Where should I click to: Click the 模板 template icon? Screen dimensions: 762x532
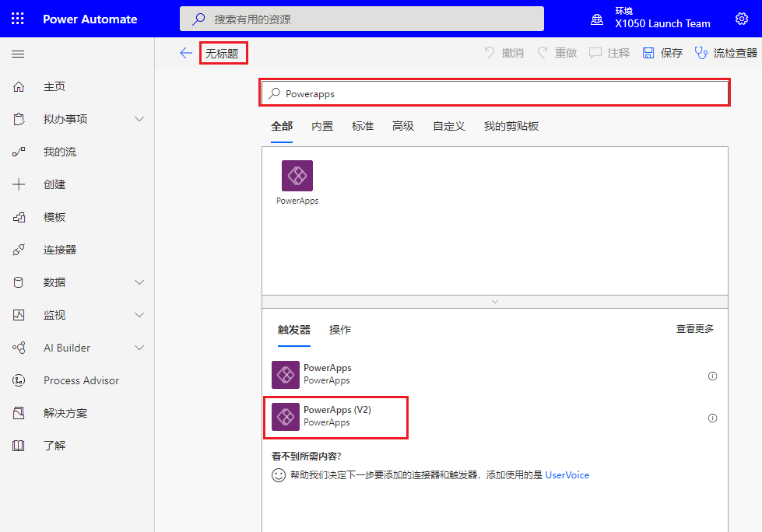pyautogui.click(x=19, y=217)
